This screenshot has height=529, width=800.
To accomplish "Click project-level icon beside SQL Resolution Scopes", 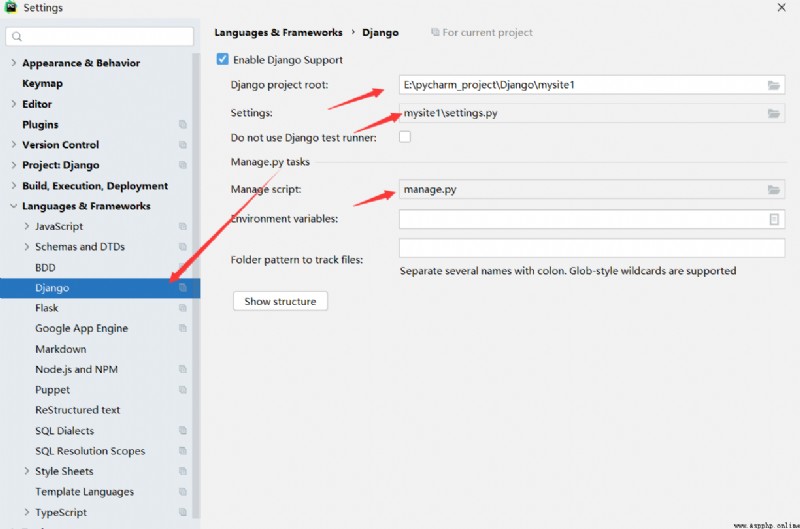I will [183, 451].
